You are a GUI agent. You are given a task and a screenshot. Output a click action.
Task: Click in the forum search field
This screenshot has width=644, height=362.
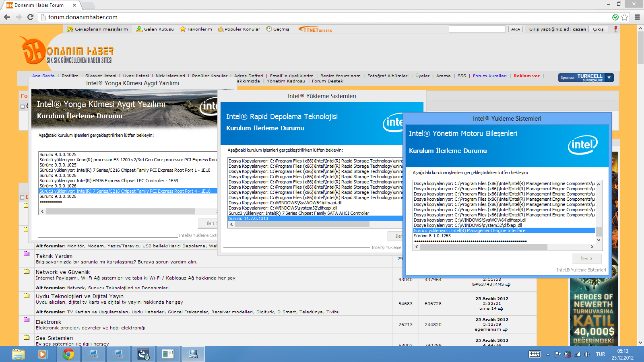coord(477,29)
